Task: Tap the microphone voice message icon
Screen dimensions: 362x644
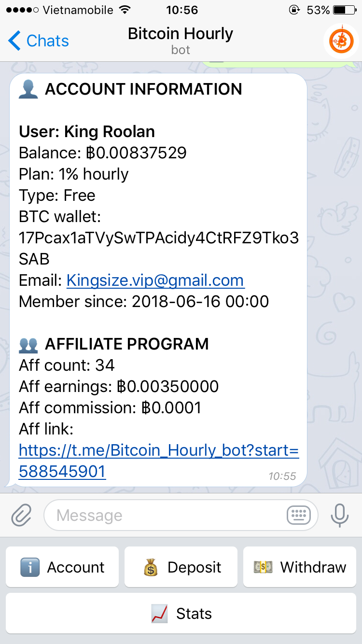Action: click(x=340, y=515)
